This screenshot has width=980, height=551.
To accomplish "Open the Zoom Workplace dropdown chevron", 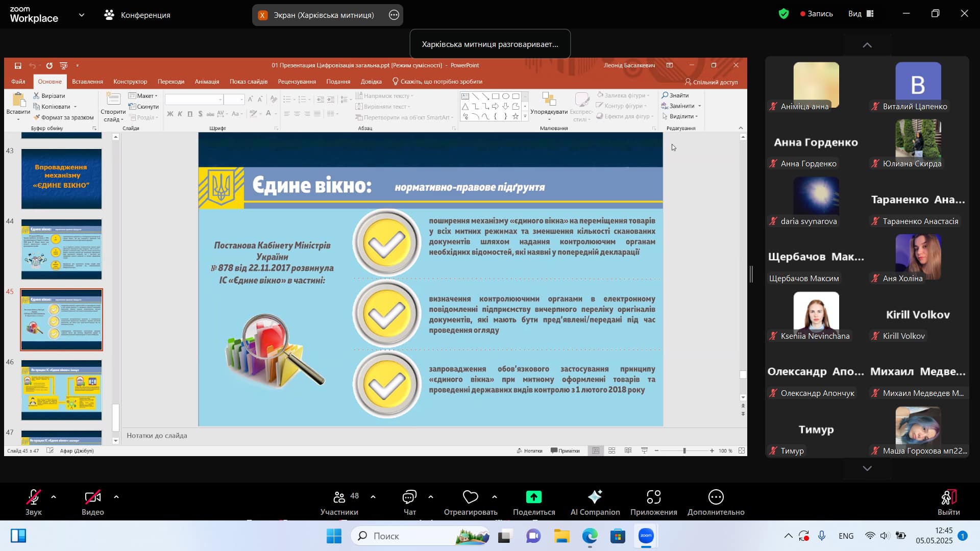I will click(82, 15).
